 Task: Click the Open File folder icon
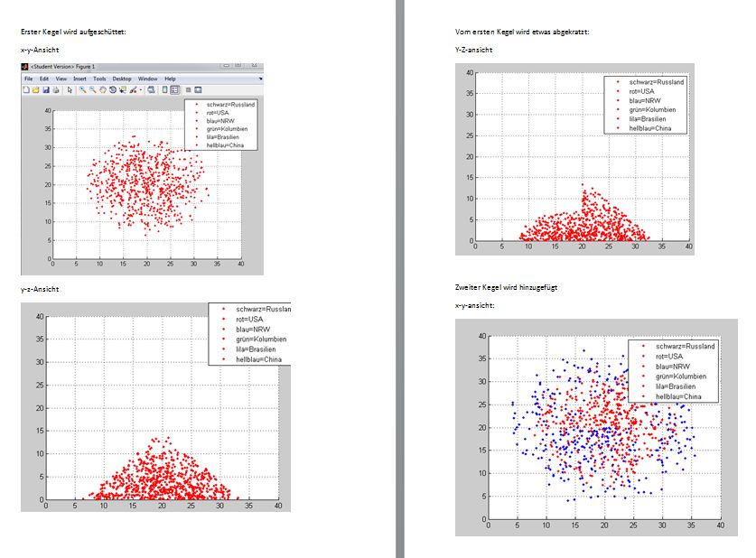click(x=36, y=90)
